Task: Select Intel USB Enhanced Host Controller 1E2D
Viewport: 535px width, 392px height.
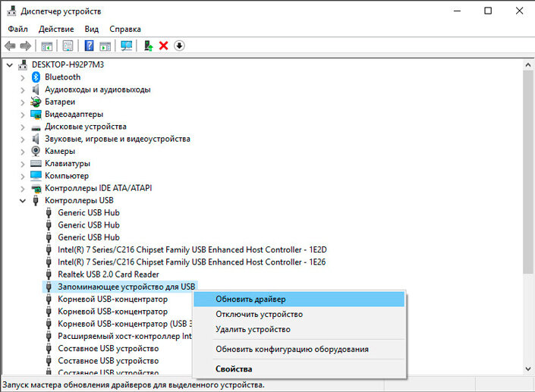Action: click(x=192, y=250)
